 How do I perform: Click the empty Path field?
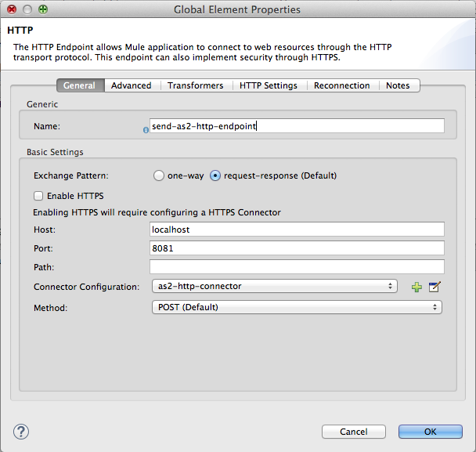(297, 267)
